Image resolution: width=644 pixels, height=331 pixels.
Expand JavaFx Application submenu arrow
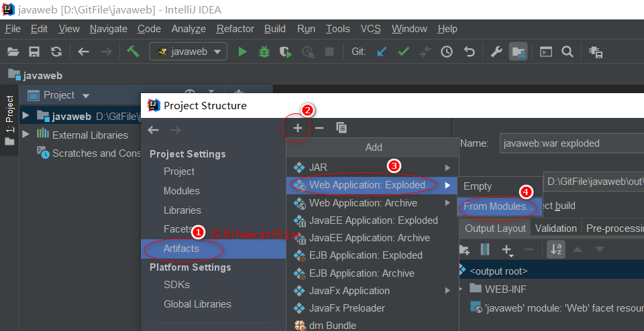pyautogui.click(x=447, y=291)
